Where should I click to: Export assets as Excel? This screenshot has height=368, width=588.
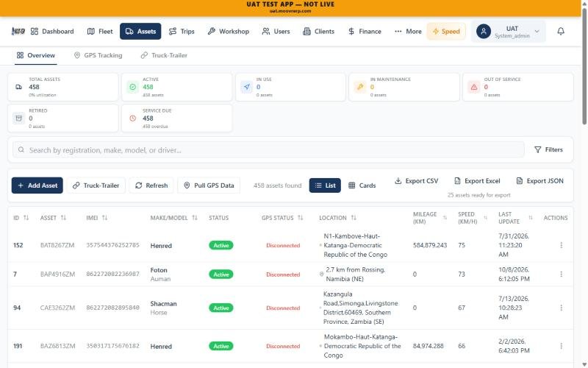[x=477, y=181]
